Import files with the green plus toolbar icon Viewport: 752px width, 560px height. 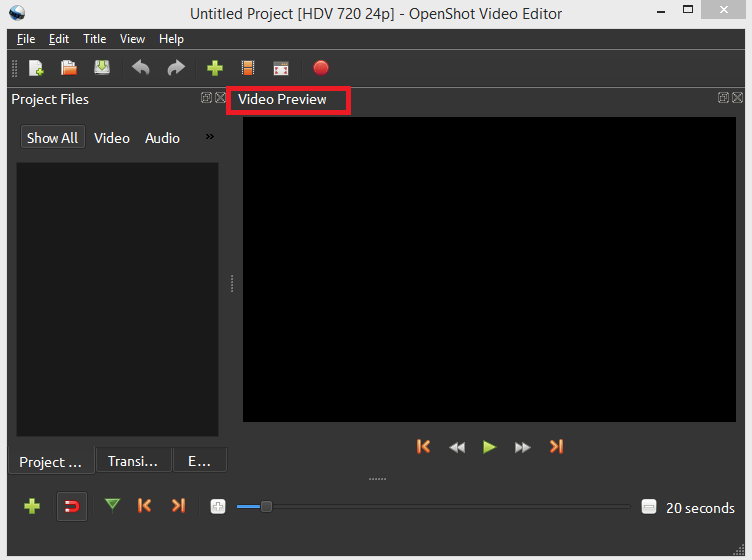point(215,68)
